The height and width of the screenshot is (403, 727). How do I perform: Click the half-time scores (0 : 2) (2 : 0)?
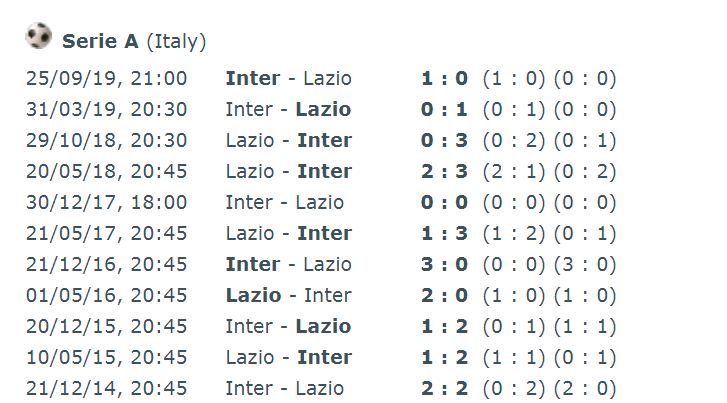click(549, 389)
